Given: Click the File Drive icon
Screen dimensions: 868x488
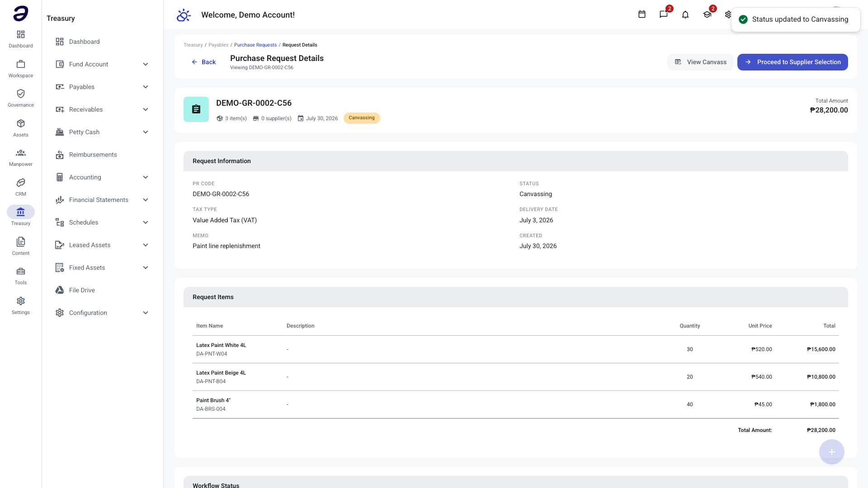Looking at the screenshot, I should point(60,290).
